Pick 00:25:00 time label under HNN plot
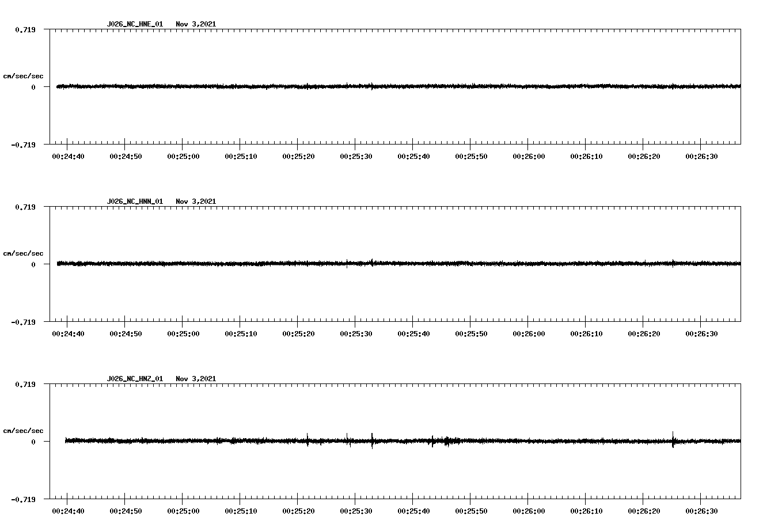The height and width of the screenshot is (532, 782). point(183,334)
